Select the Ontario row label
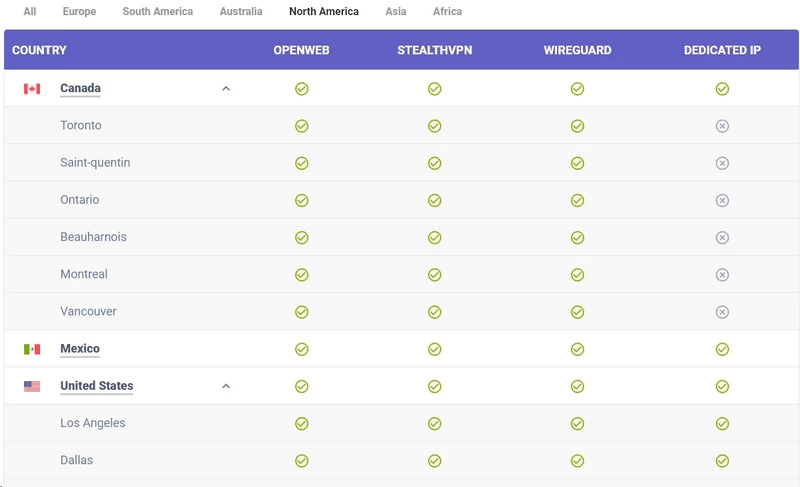 point(80,199)
